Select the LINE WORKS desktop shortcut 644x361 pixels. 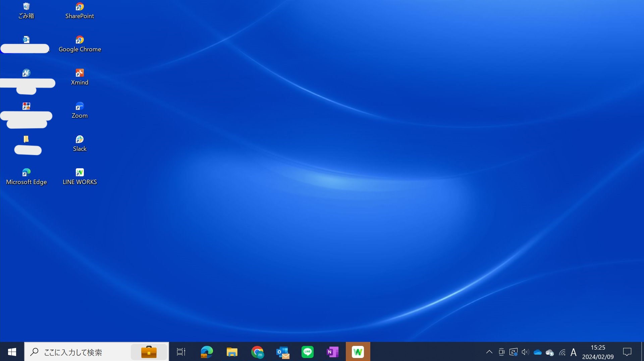coord(79,177)
